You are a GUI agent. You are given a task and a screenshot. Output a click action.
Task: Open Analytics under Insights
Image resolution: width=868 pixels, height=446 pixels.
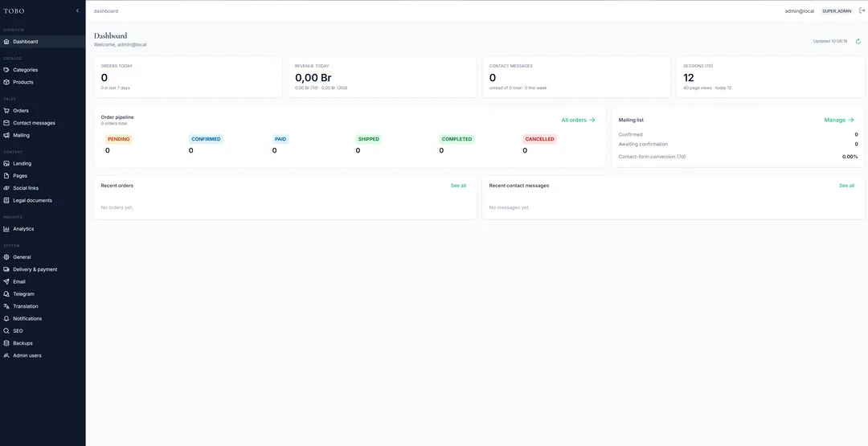pos(43,228)
